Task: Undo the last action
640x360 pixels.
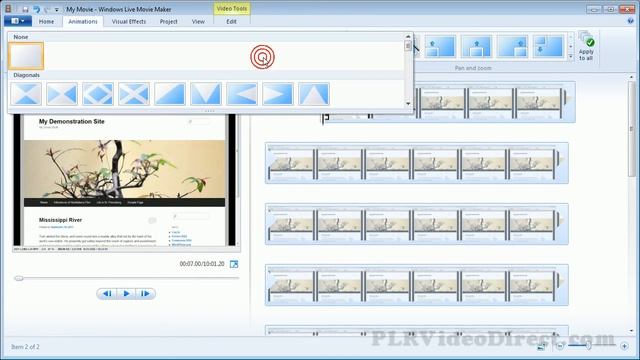Action: [x=37, y=9]
